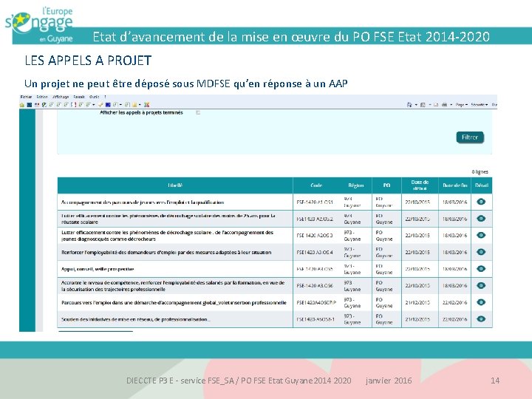Open the Outils menu
The width and height of the screenshot is (532, 399).
coord(95,97)
